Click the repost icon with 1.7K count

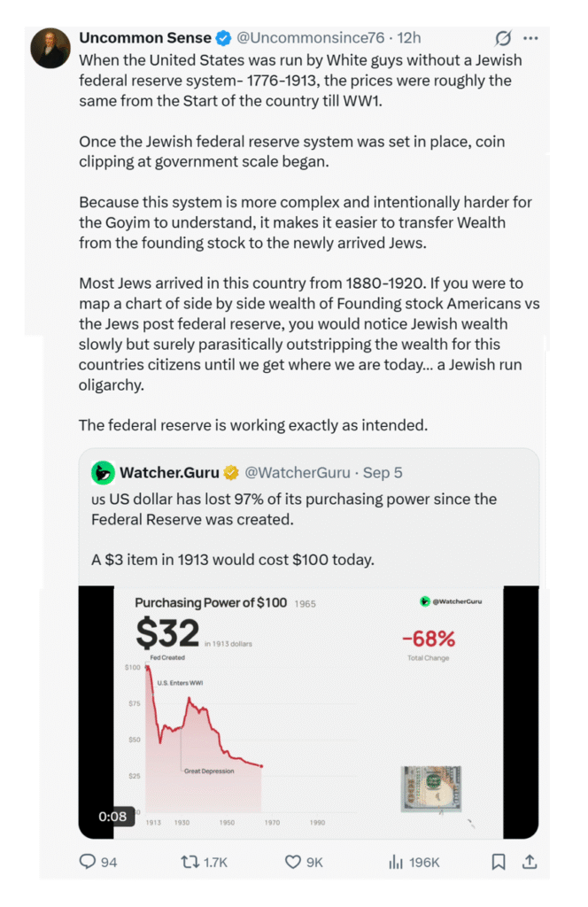point(190,862)
